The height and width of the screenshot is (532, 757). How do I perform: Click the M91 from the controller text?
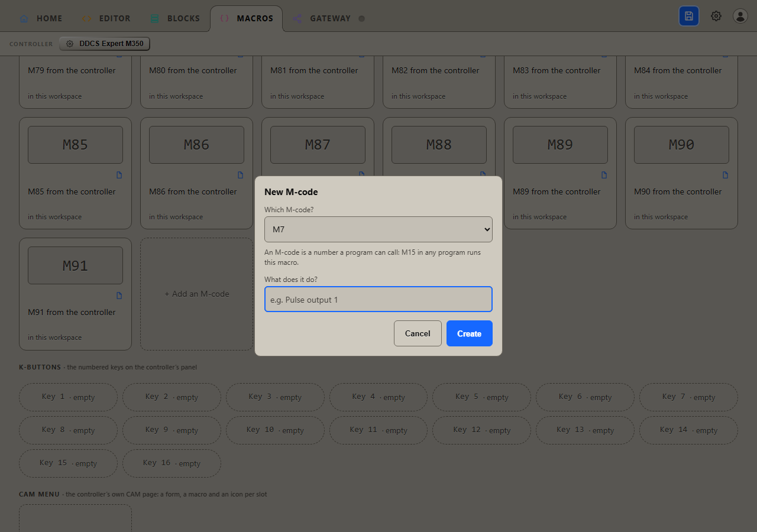[72, 312]
